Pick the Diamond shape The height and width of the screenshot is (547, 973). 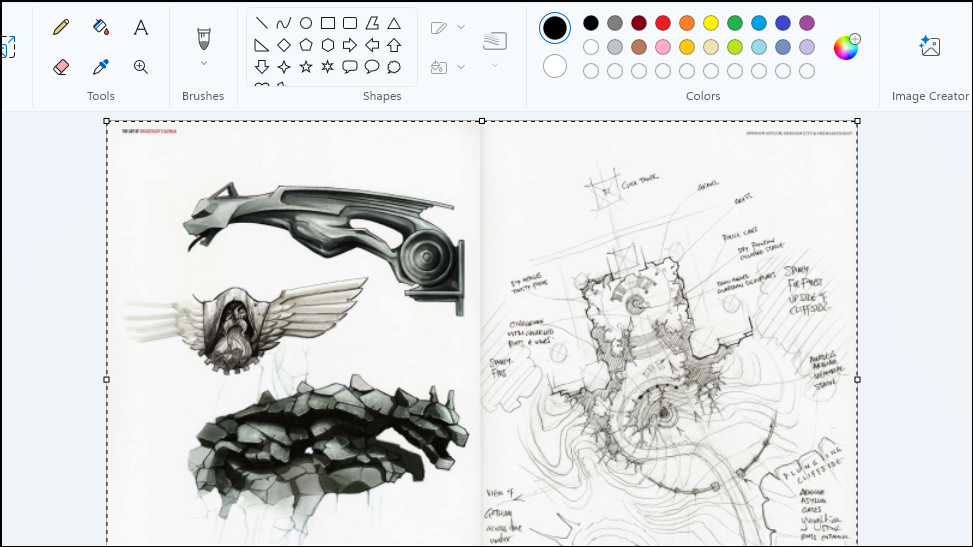tap(284, 45)
